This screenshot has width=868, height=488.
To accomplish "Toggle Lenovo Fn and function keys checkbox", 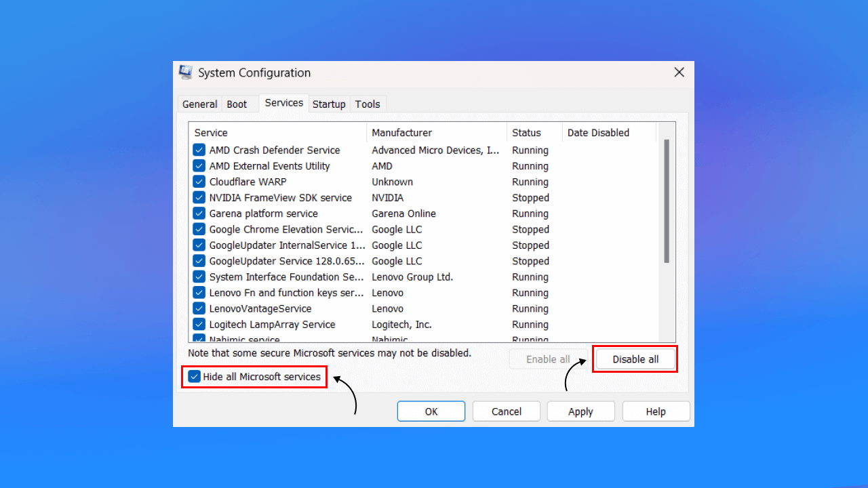I will [199, 293].
